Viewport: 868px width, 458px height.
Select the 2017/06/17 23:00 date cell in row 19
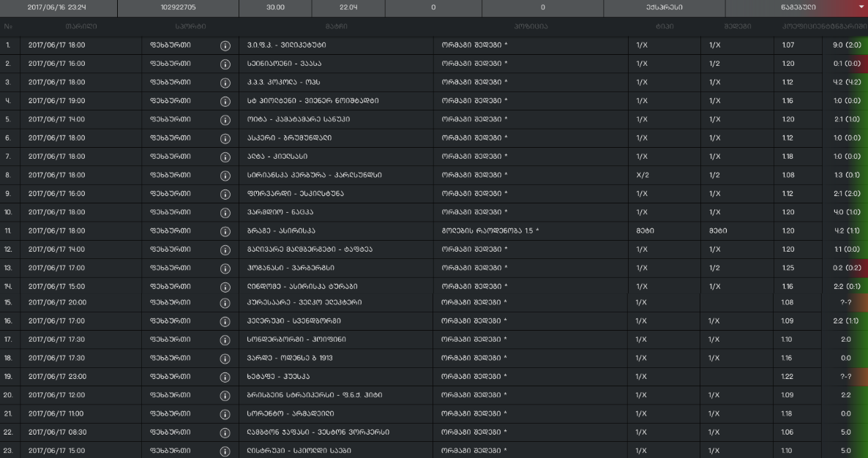tap(57, 376)
